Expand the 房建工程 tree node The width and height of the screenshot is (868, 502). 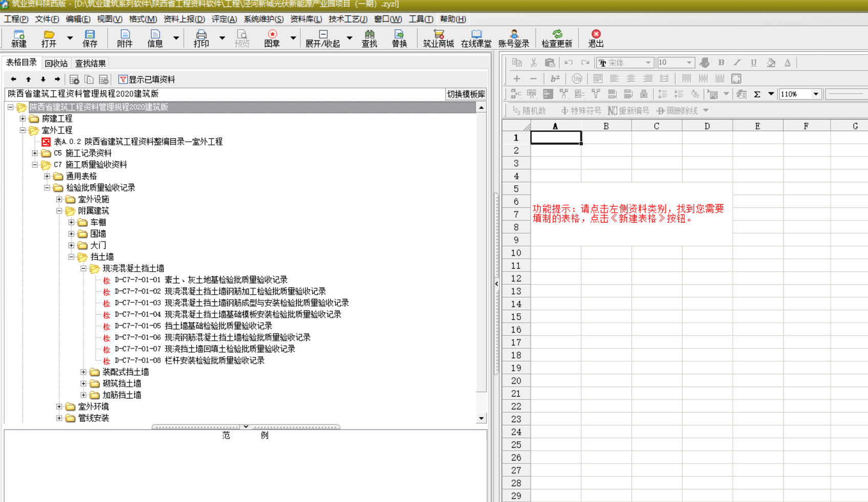pos(23,119)
